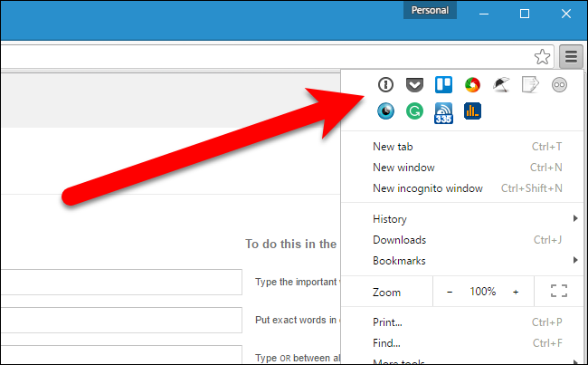Image resolution: width=588 pixels, height=365 pixels.
Task: Minimize the Chrome window
Action: [x=484, y=14]
